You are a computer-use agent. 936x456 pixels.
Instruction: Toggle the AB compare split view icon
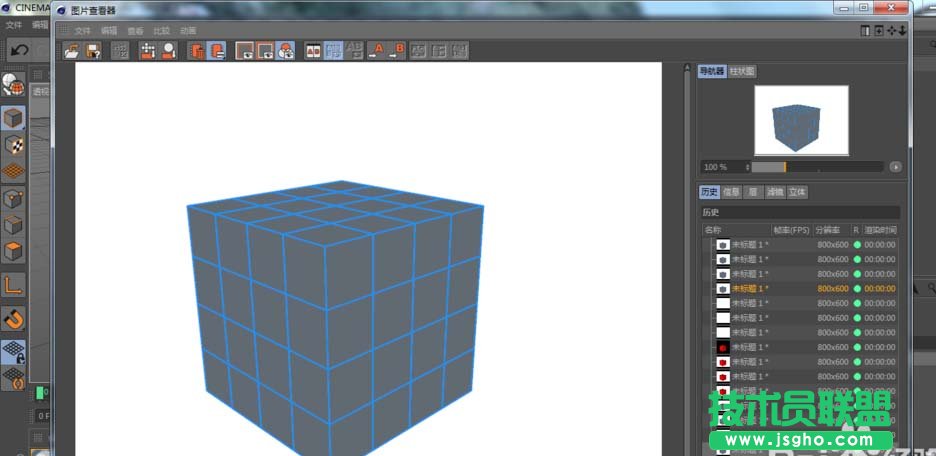click(313, 51)
